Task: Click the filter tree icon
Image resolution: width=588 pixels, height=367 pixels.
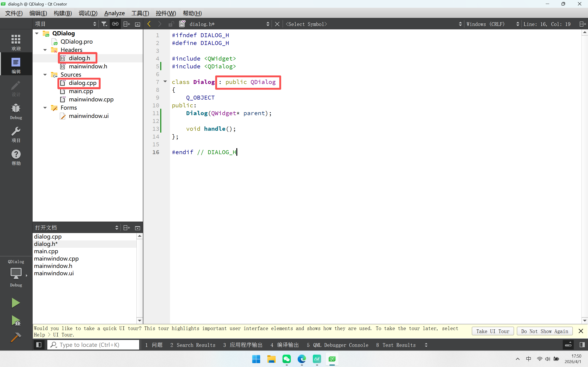Action: click(104, 24)
